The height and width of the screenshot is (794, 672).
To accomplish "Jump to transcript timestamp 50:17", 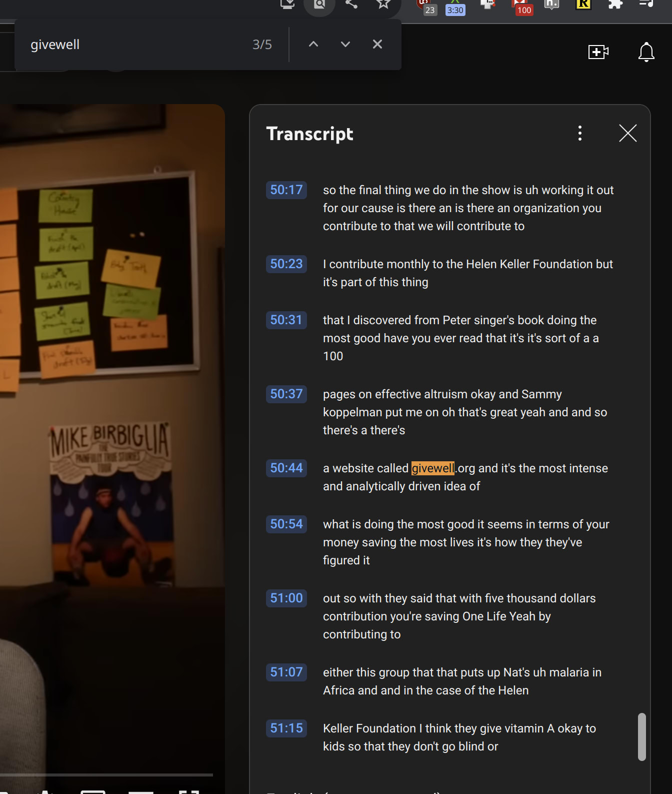I will pyautogui.click(x=286, y=190).
